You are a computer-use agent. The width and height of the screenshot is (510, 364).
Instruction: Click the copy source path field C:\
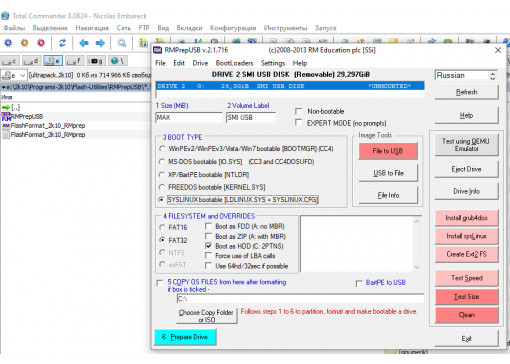[300, 299]
